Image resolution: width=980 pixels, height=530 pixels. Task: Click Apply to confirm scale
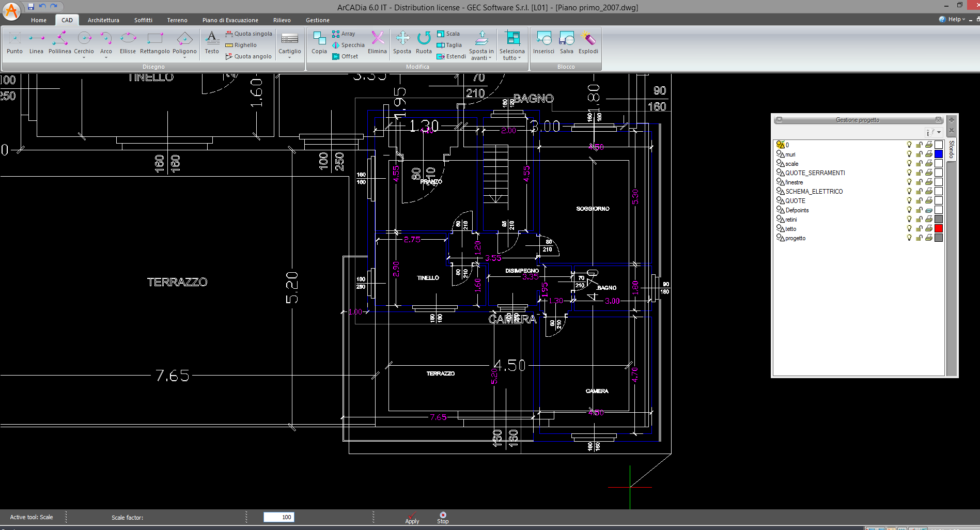coord(412,518)
